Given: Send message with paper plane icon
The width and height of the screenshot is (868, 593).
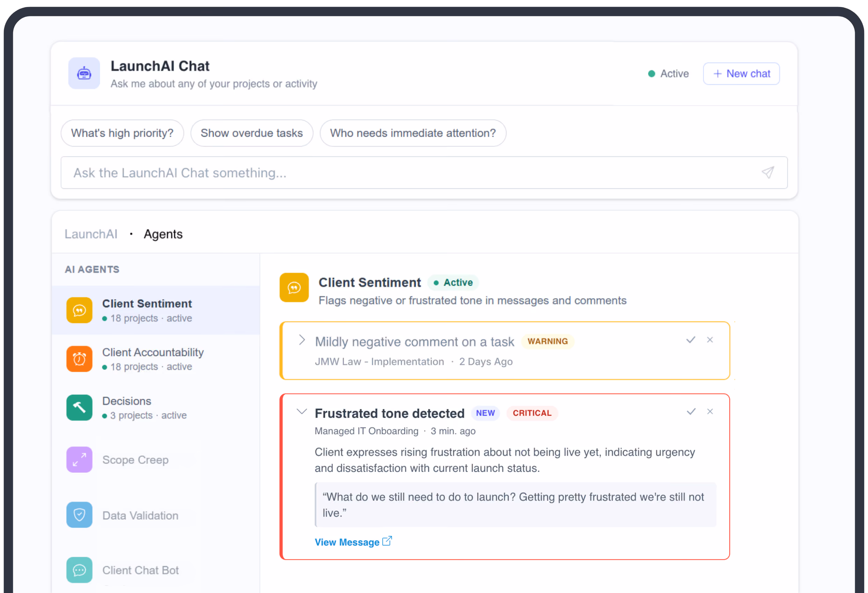Looking at the screenshot, I should pyautogui.click(x=767, y=173).
